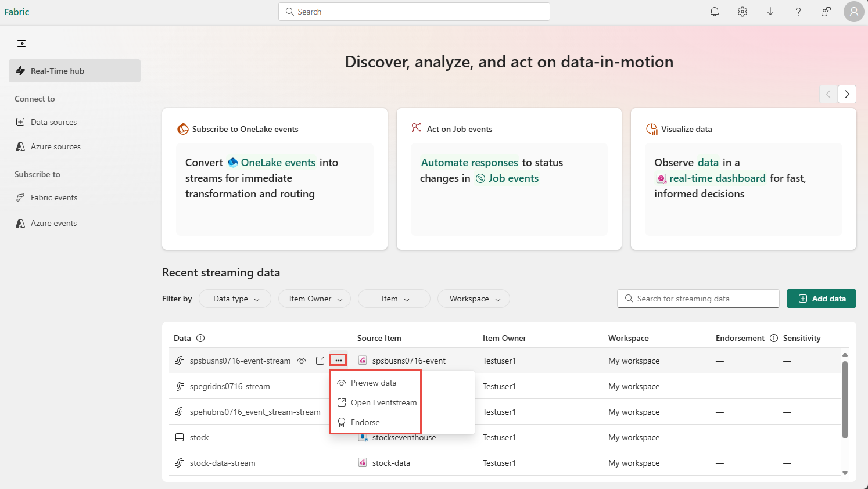Image resolution: width=868 pixels, height=489 pixels.
Task: Focus the Search for streaming data field
Action: click(x=703, y=299)
